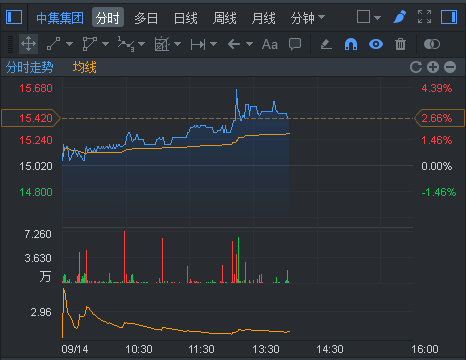Zoom out with minus icon
The width and height of the screenshot is (466, 360).
[x=450, y=67]
